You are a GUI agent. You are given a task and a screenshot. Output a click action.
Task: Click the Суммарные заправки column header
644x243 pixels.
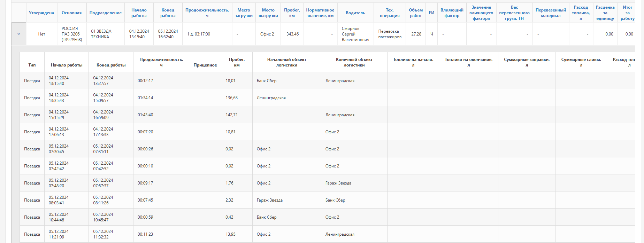(527, 62)
